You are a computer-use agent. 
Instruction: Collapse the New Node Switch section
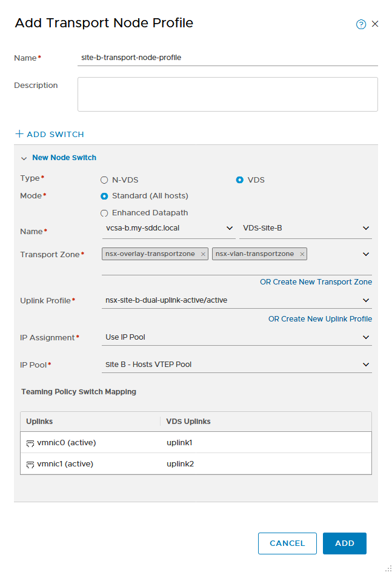tap(24, 158)
